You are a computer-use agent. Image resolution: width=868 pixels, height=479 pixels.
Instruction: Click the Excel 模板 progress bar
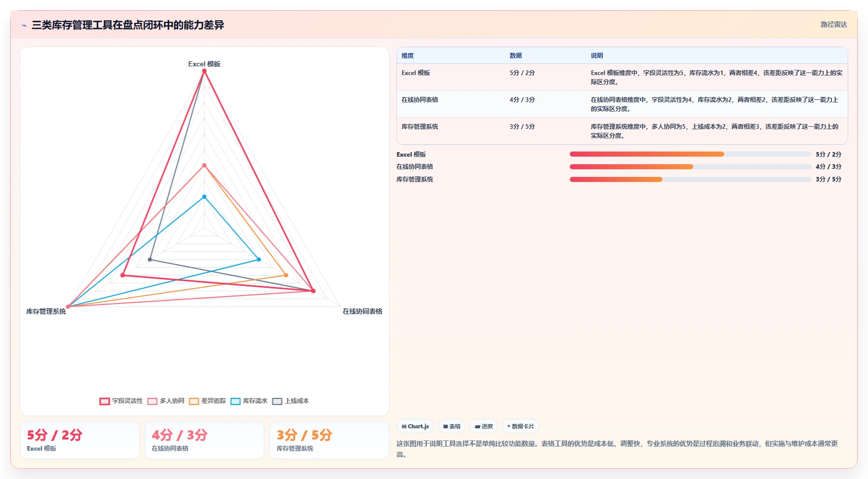pos(690,154)
